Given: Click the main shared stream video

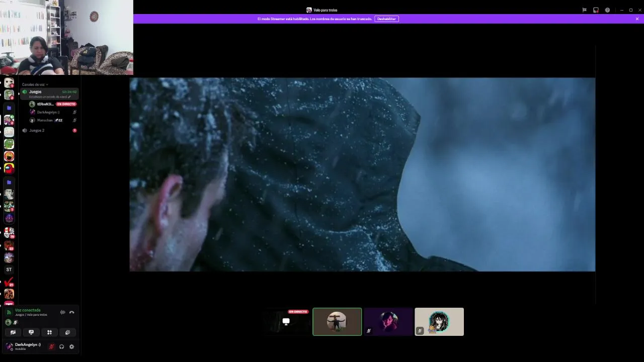Looking at the screenshot, I should point(362,174).
